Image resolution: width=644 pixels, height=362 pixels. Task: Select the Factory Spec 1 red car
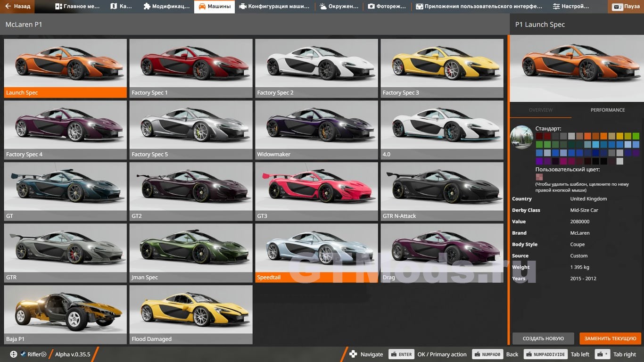tap(191, 68)
